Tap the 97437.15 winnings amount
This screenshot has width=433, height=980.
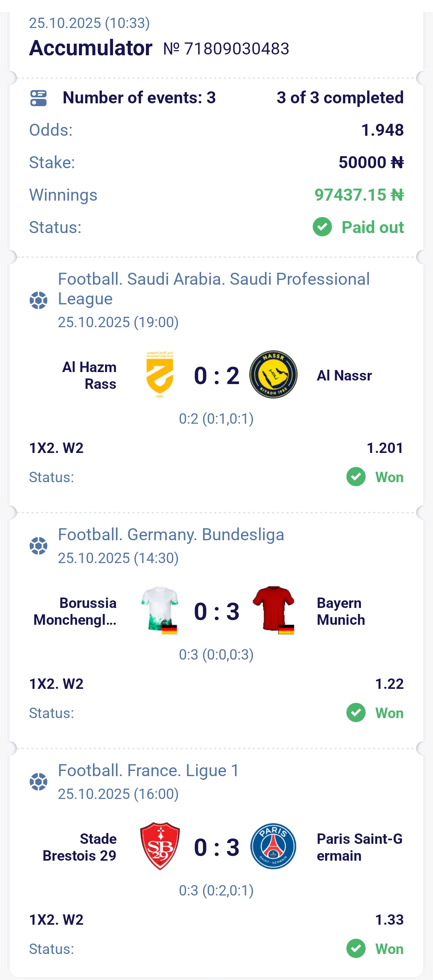[x=359, y=195]
